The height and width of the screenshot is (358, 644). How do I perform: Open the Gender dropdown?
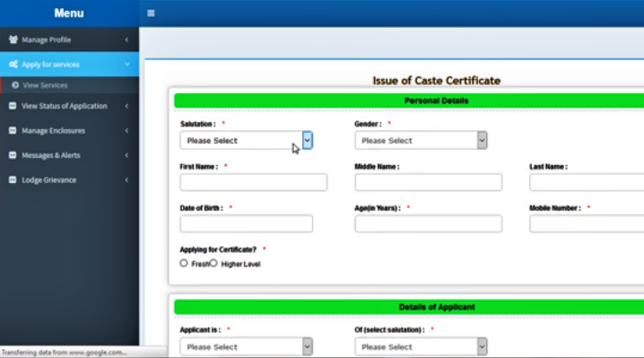[x=421, y=141]
